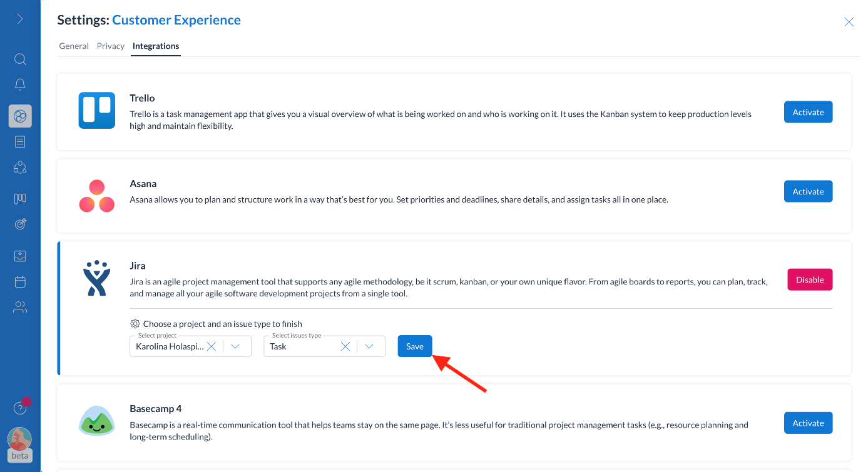The width and height of the screenshot is (868, 472).
Task: Open the triangle-and-shapes icon in sidebar
Action: [20, 167]
